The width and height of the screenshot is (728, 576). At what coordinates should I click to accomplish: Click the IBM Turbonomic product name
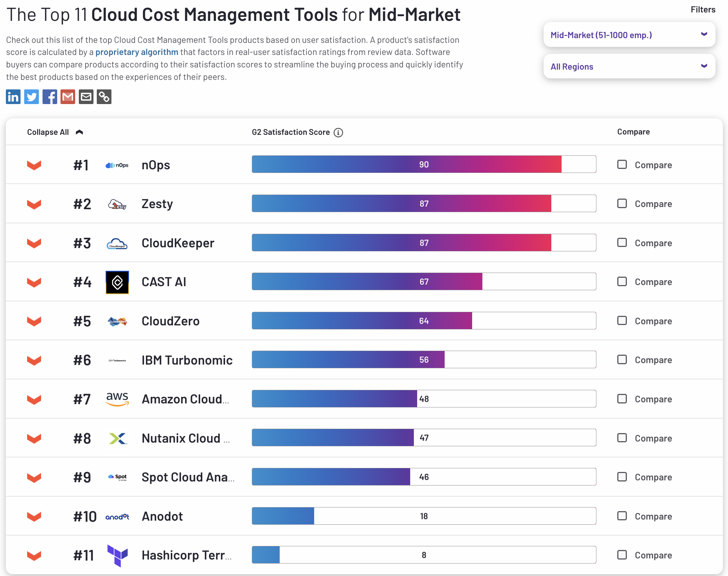(x=187, y=360)
